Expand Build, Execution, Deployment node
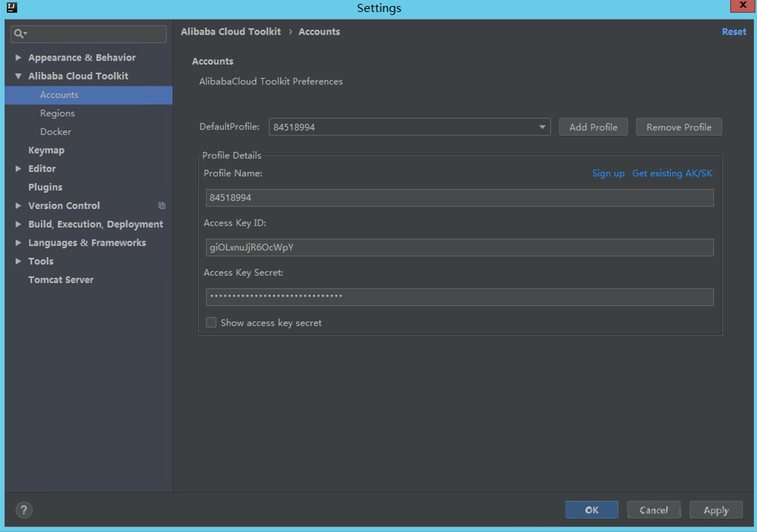This screenshot has height=532, width=757. (x=18, y=224)
